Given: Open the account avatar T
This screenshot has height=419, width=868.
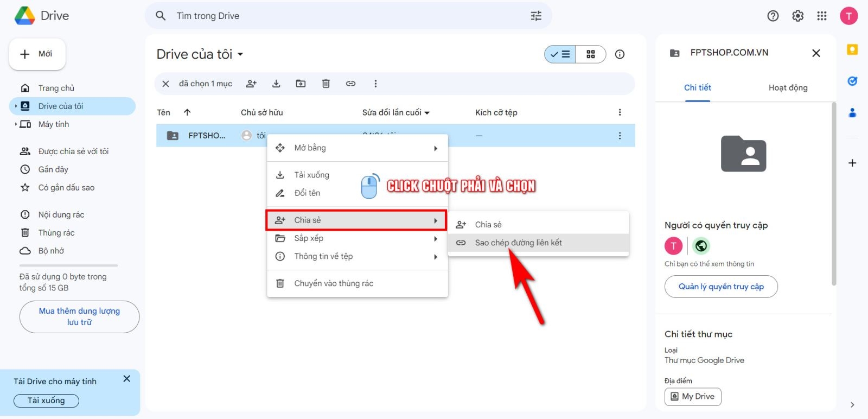Looking at the screenshot, I should [x=849, y=16].
